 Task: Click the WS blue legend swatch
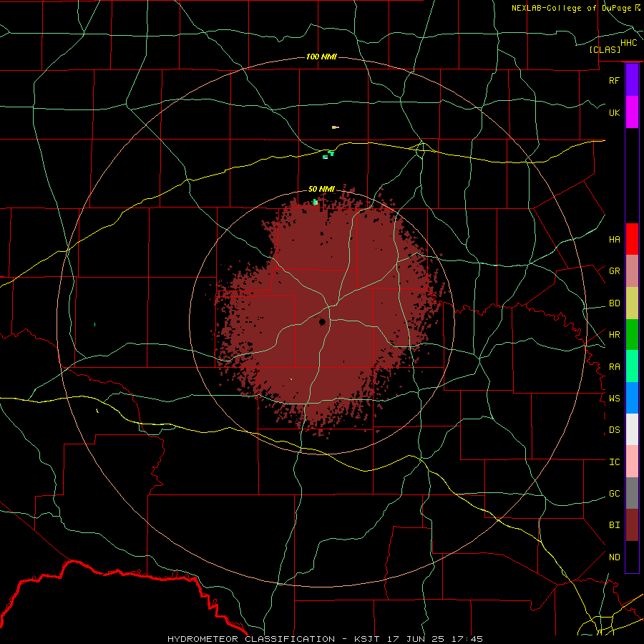632,398
